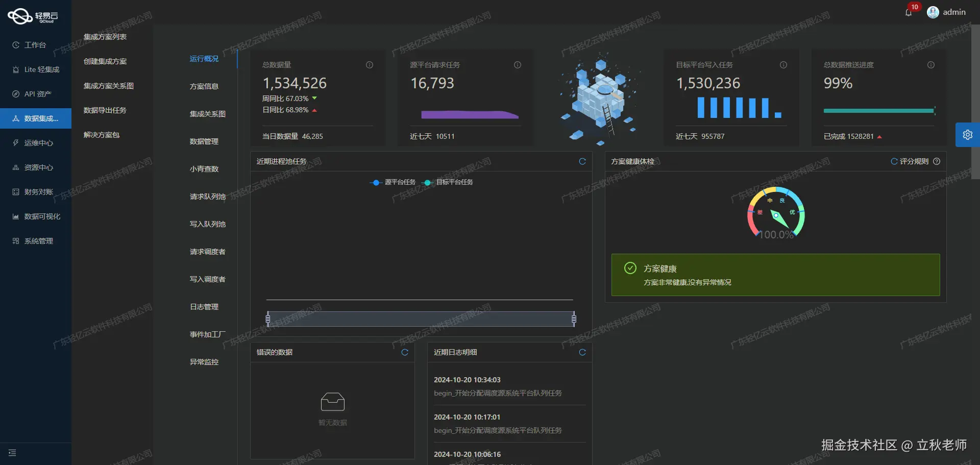Click info icon on 源平台请求任务 card
This screenshot has height=465, width=980.
518,65
